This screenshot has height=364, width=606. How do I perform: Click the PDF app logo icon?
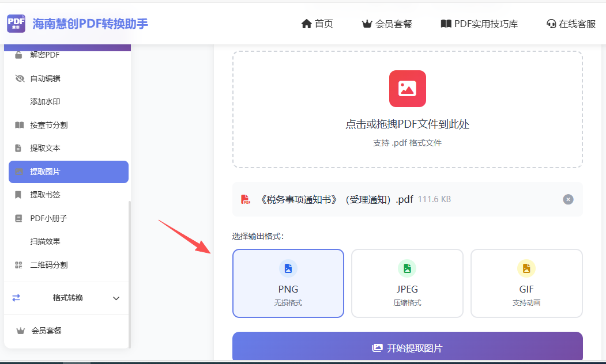click(x=16, y=24)
